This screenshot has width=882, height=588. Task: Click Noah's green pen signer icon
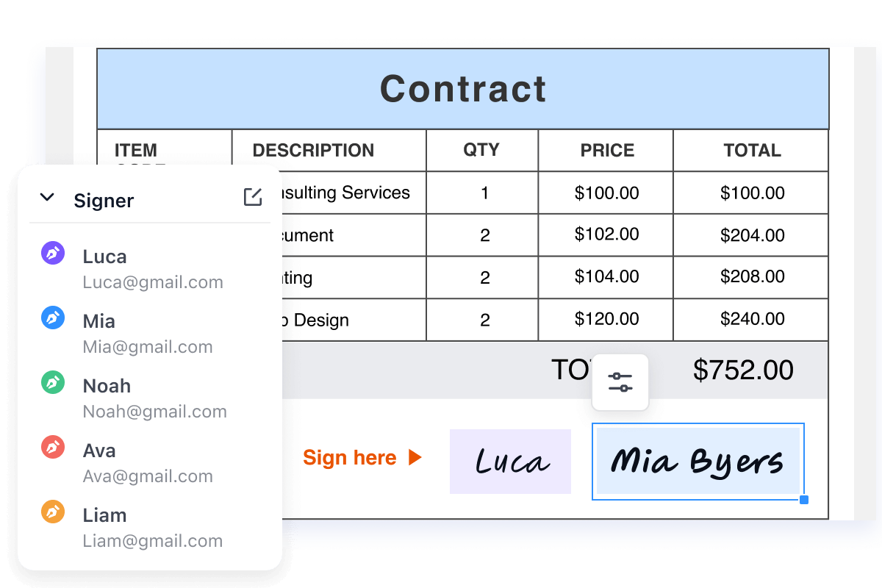pyautogui.click(x=53, y=383)
